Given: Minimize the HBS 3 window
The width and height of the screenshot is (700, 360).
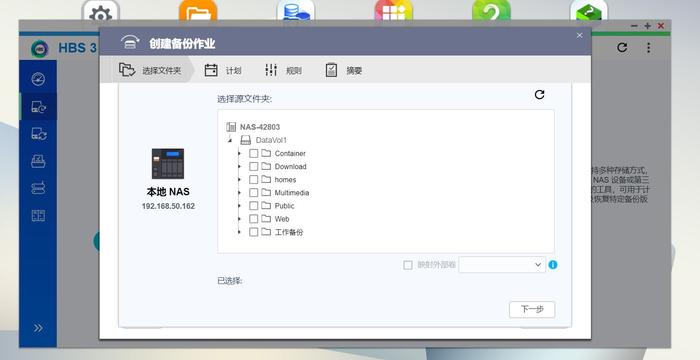Looking at the screenshot, I should [x=634, y=26].
